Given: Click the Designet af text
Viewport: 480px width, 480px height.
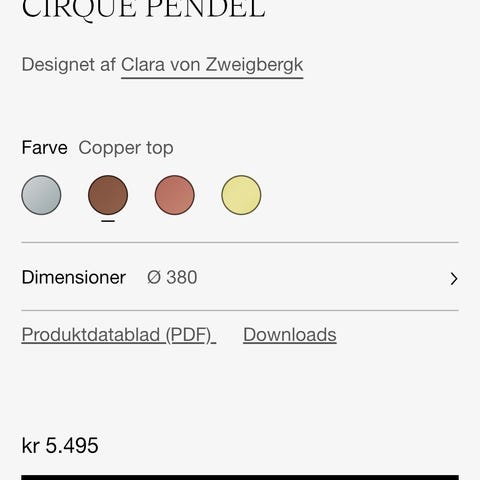Looking at the screenshot, I should [69, 64].
